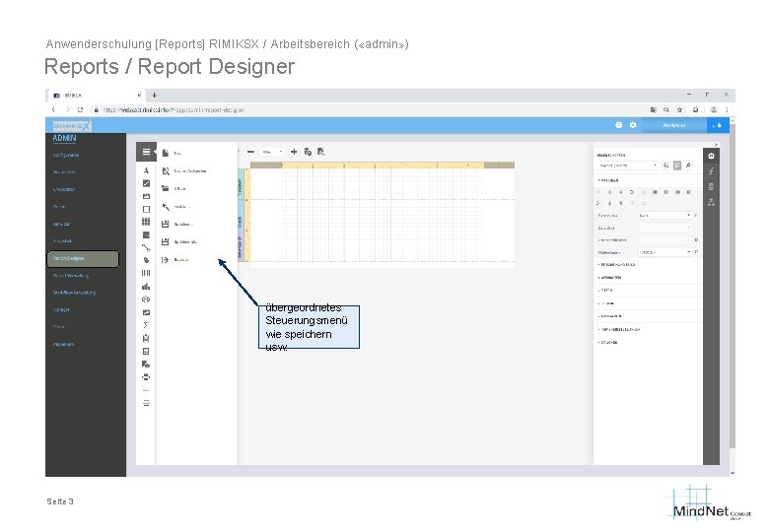Select the Table tool (grid icon)
769x532 pixels.
point(146,222)
